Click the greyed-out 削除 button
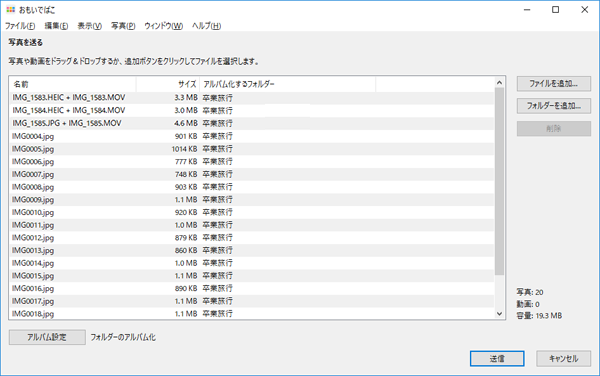Image resolution: width=600 pixels, height=376 pixels. click(554, 129)
